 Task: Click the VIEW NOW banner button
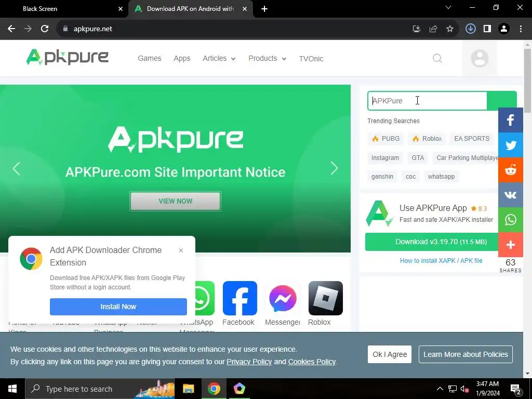176,201
